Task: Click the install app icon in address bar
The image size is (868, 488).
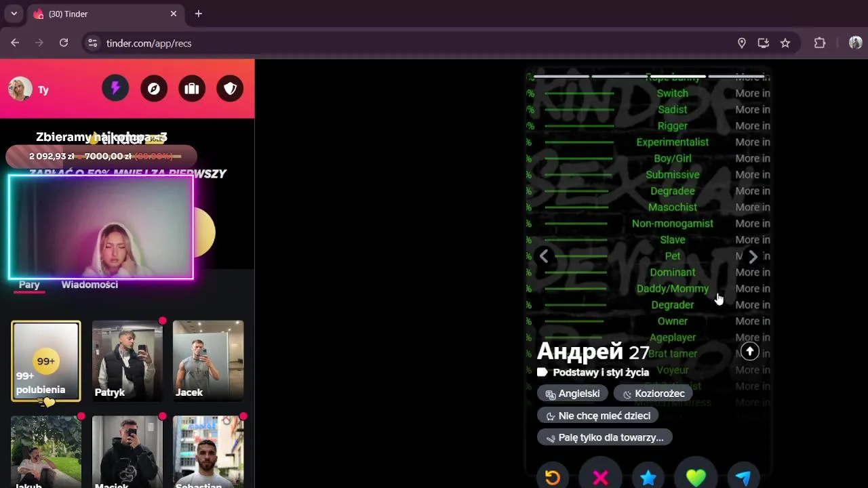Action: click(764, 43)
